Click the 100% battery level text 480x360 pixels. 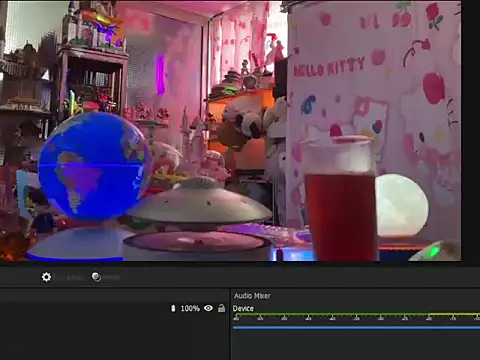pyautogui.click(x=190, y=308)
